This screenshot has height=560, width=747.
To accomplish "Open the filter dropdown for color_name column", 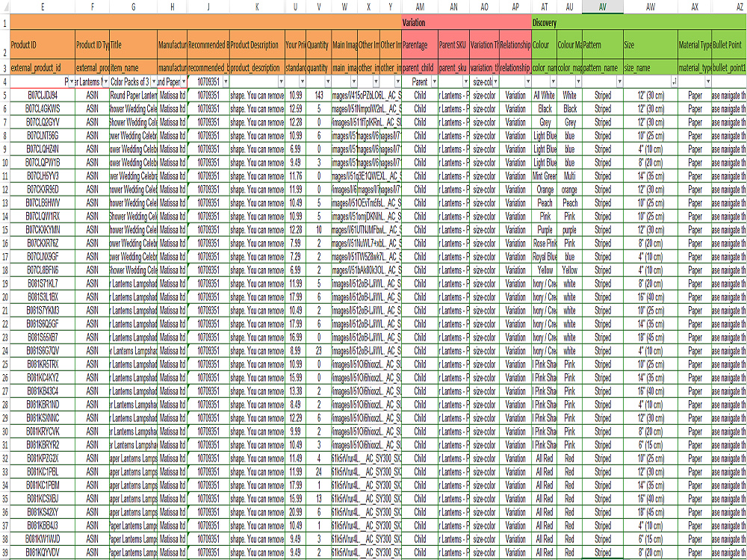I will coord(553,82).
